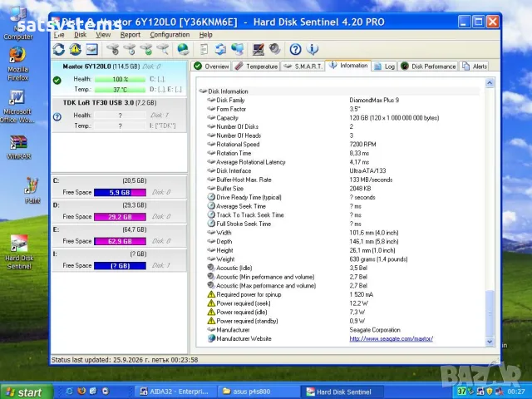Click the Status last updated status bar text
The image size is (532, 399).
(x=125, y=360)
